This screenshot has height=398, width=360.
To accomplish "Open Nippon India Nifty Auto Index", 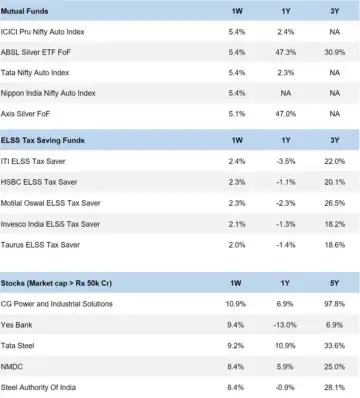I will [48, 93].
